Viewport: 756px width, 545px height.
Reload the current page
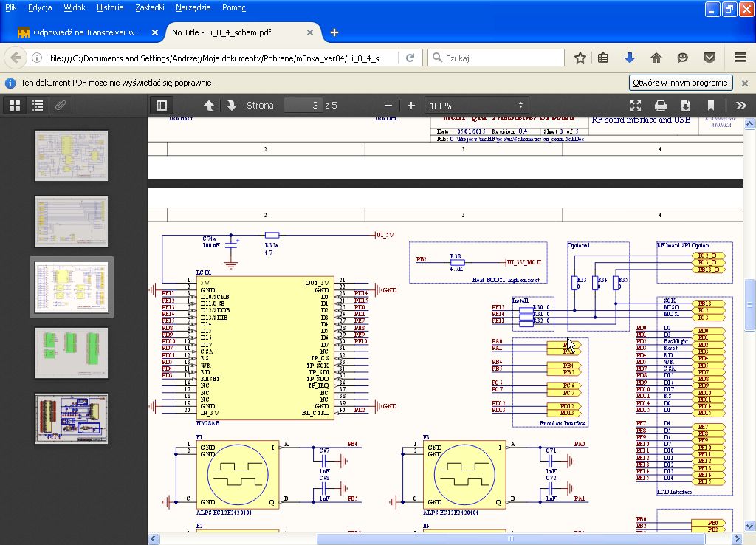click(x=410, y=58)
